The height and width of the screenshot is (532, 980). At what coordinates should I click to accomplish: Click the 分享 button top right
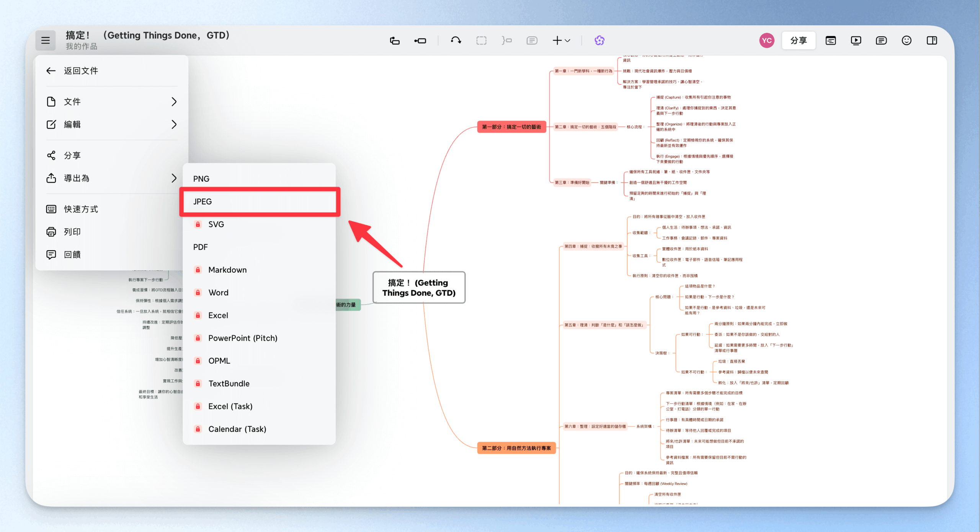799,41
